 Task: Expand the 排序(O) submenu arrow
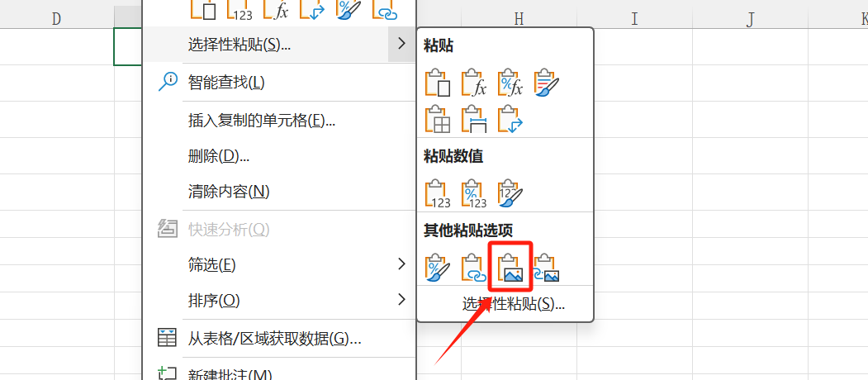click(x=402, y=300)
